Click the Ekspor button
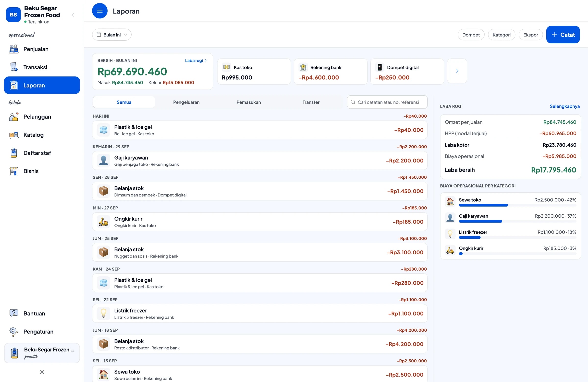Image resolution: width=588 pixels, height=382 pixels. [530, 35]
